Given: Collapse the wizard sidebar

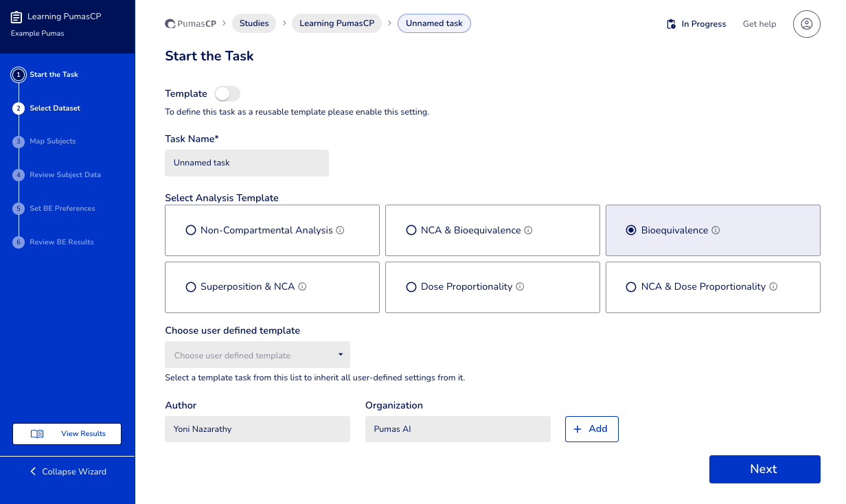Looking at the screenshot, I should 67,472.
